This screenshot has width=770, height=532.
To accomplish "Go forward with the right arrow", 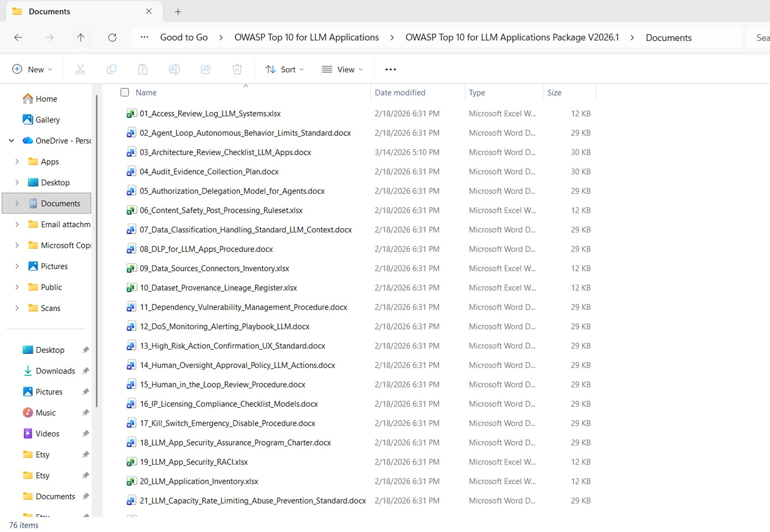I will point(50,37).
